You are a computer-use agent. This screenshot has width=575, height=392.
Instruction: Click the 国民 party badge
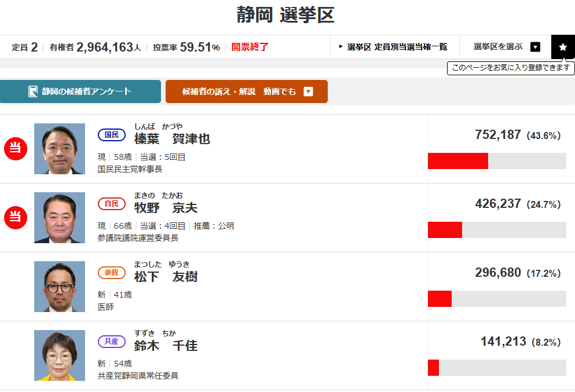(x=111, y=135)
